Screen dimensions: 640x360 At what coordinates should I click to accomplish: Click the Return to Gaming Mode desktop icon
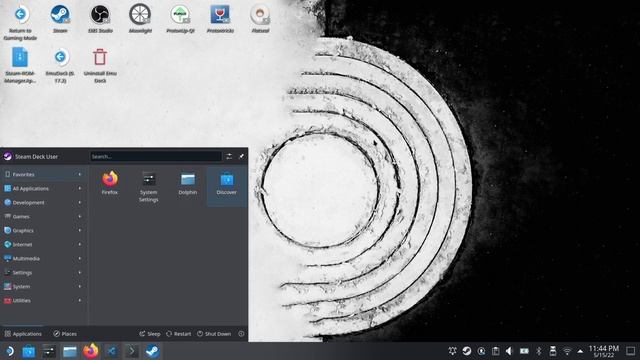(x=20, y=22)
